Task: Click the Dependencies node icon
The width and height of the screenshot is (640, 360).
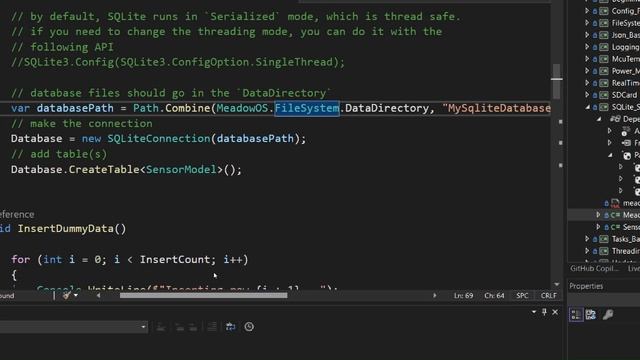Action: coord(615,119)
